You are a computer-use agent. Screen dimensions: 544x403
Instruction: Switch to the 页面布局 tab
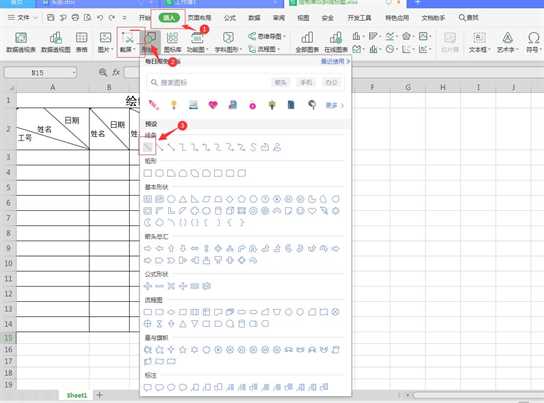point(199,18)
